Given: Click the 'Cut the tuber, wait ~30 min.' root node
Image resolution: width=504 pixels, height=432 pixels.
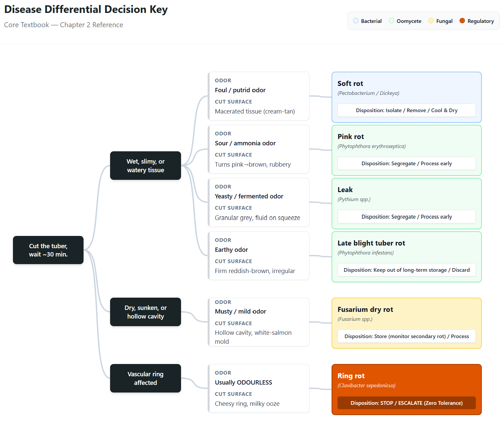Looking at the screenshot, I should click(x=48, y=250).
